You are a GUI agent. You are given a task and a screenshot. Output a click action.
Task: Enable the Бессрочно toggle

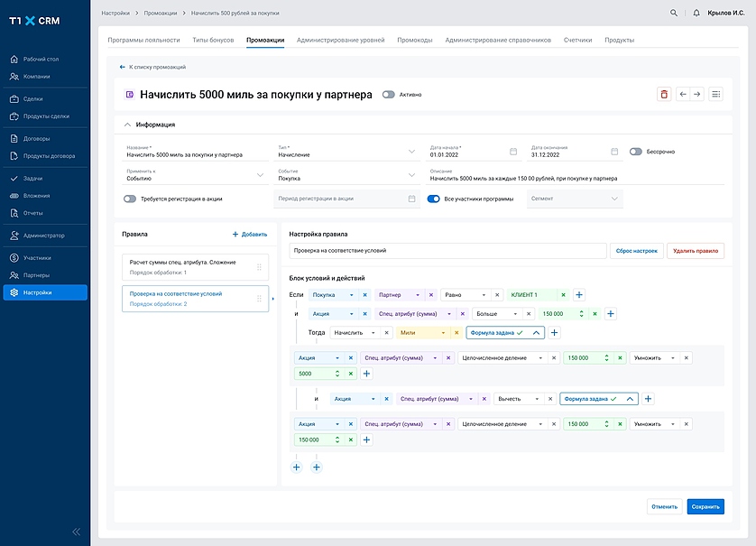coord(636,152)
